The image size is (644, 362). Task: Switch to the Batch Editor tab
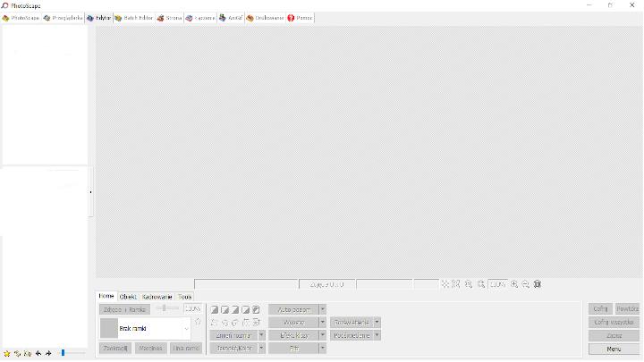click(x=138, y=18)
